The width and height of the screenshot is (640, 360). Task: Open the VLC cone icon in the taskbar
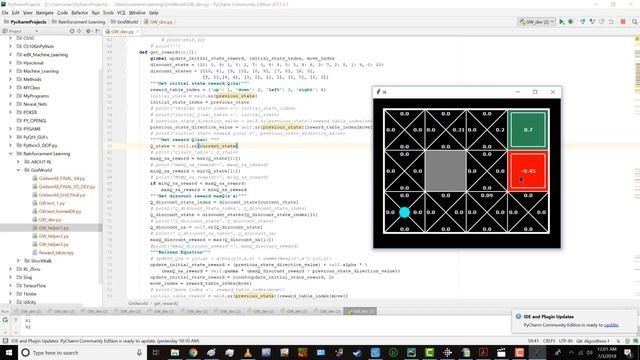pyautogui.click(x=248, y=353)
